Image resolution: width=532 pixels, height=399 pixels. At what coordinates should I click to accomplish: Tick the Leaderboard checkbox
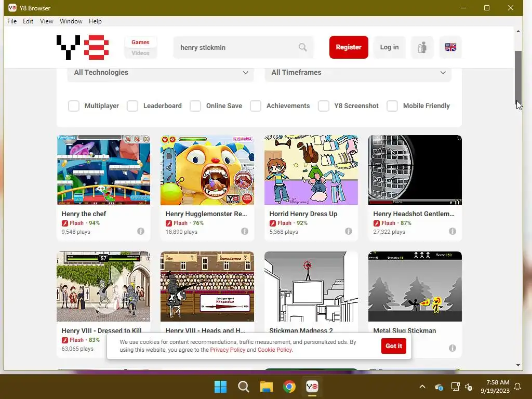click(x=132, y=106)
